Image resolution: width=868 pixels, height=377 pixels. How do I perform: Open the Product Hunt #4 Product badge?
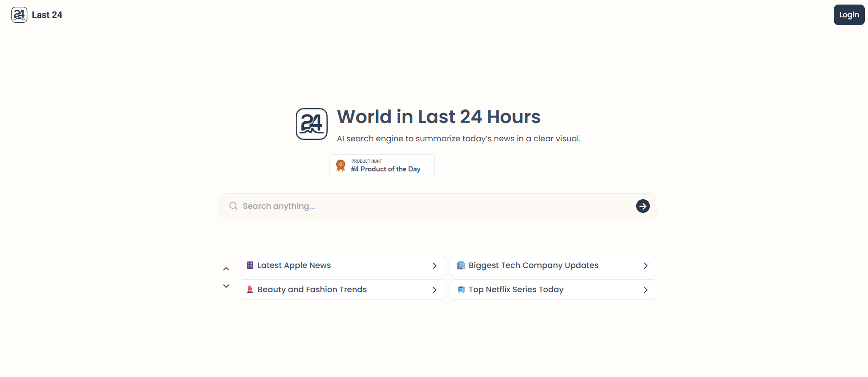(x=382, y=165)
